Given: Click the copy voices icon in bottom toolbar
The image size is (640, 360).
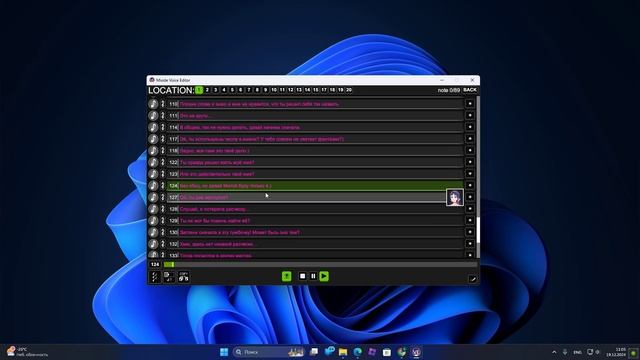Looking at the screenshot, I should 184,277.
